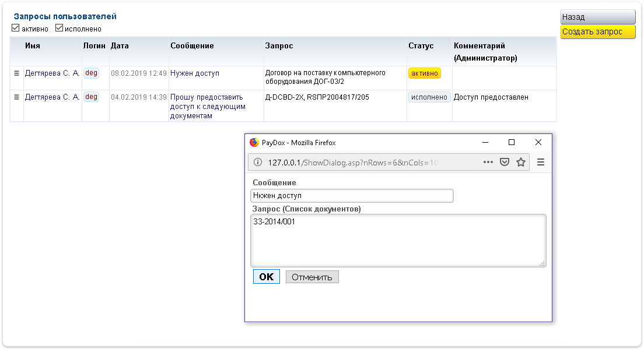Image resolution: width=644 pixels, height=349 pixels.
Task: Click the yellow "Создать запрос" button
Action: (x=597, y=32)
